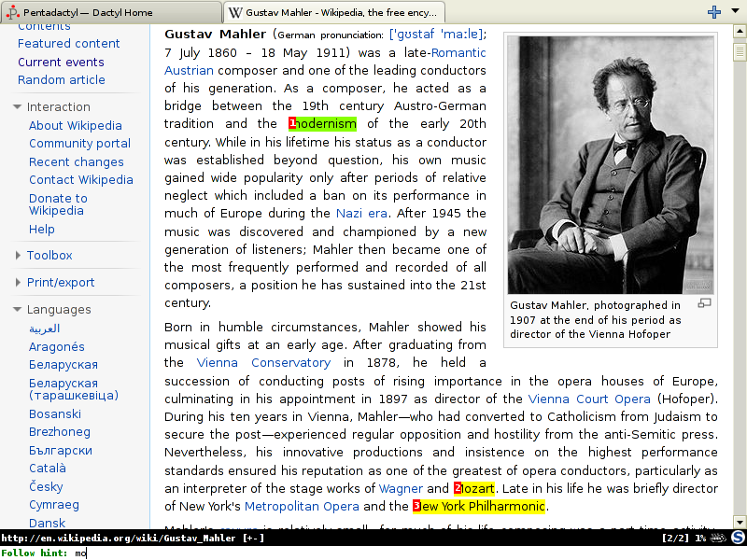Open About Wikipedia link
Screen dimensions: 747x560
[x=76, y=125]
